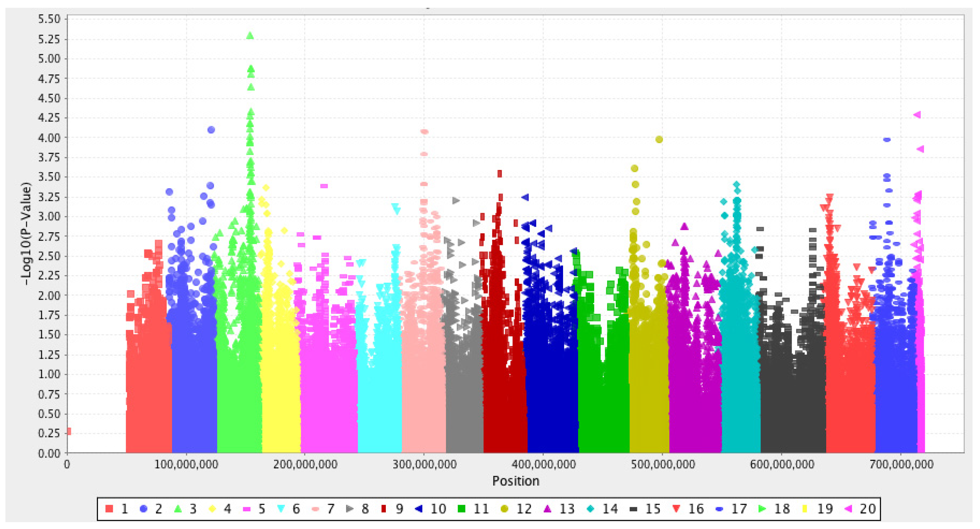
Task: Click the dark gray legend marker for chromosome 15
Action: [x=633, y=509]
